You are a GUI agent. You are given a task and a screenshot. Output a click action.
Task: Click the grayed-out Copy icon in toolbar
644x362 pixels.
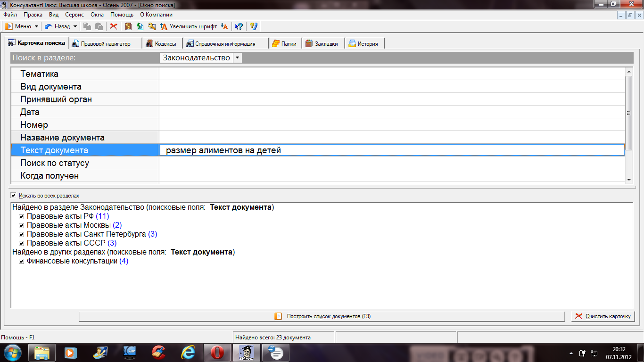[87, 26]
